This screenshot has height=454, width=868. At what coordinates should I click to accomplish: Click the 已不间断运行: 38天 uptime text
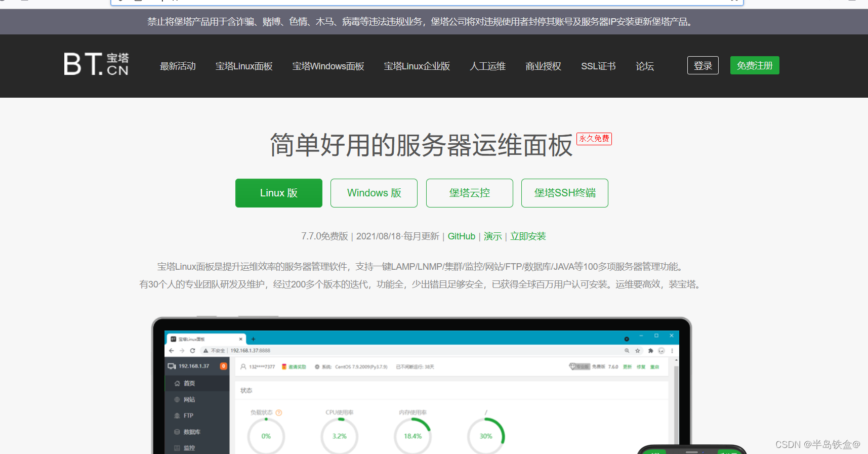pyautogui.click(x=415, y=367)
